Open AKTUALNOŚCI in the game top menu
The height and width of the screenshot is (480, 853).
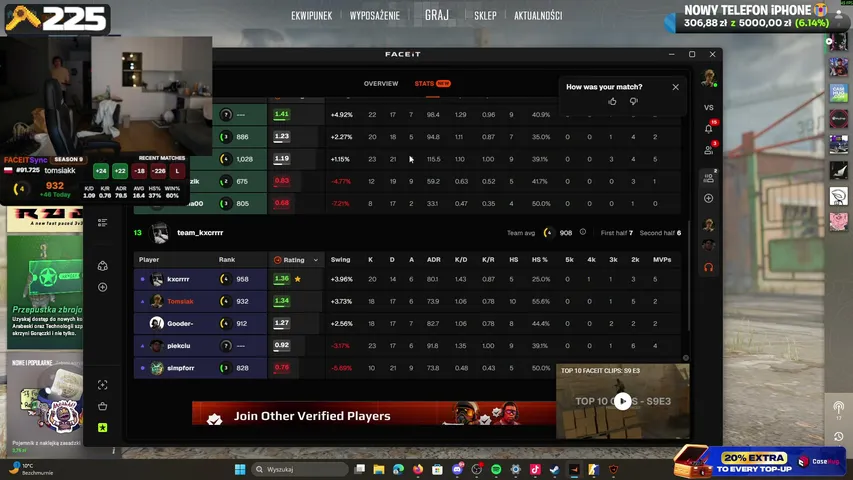click(x=538, y=16)
